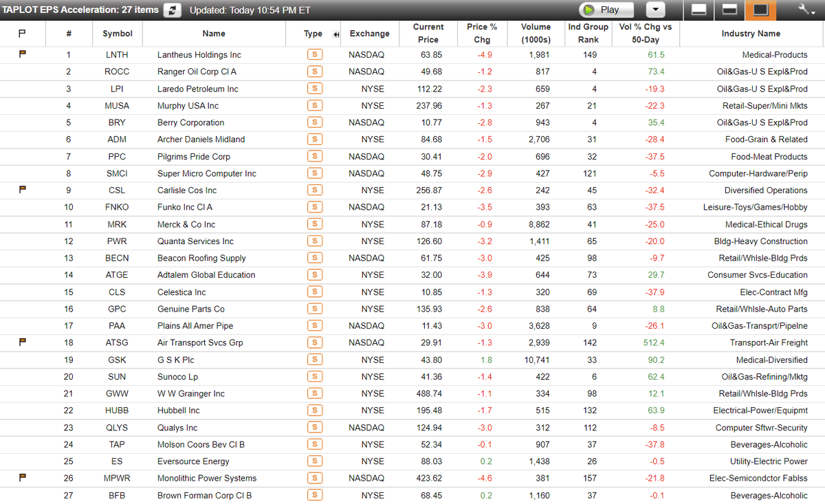The width and height of the screenshot is (825, 504).
Task: Sort by the Volume (1000s) header
Action: 536,34
